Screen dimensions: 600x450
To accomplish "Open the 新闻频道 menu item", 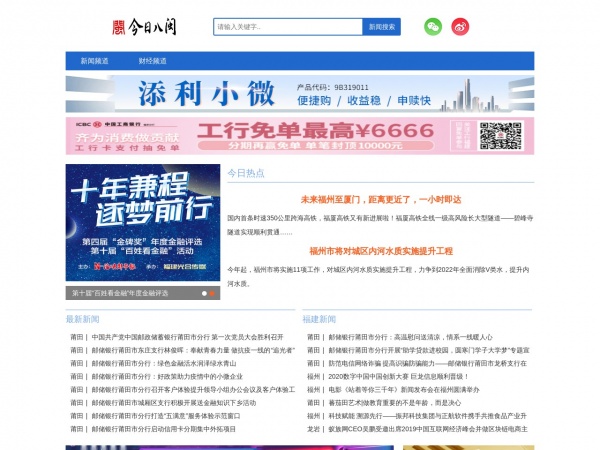I will tap(95, 61).
